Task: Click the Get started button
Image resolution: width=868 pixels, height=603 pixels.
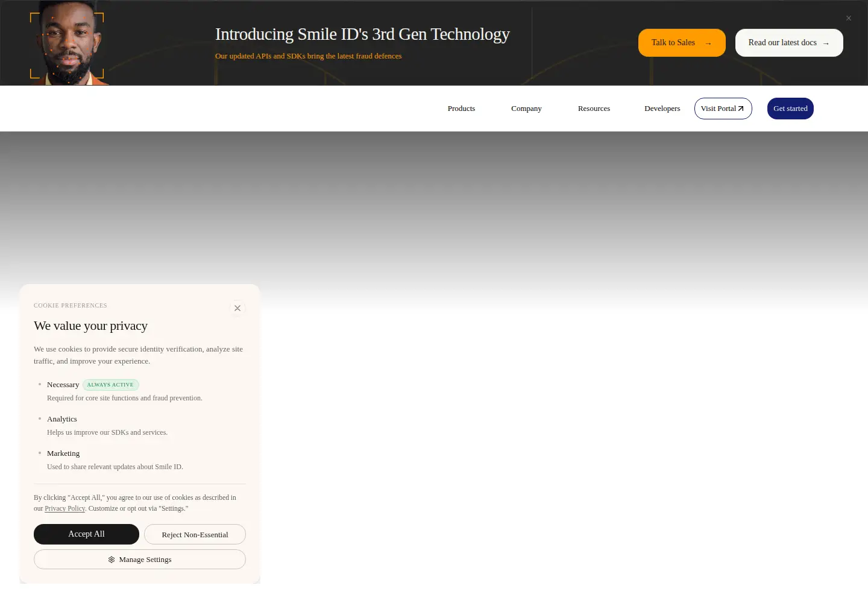Action: point(790,109)
